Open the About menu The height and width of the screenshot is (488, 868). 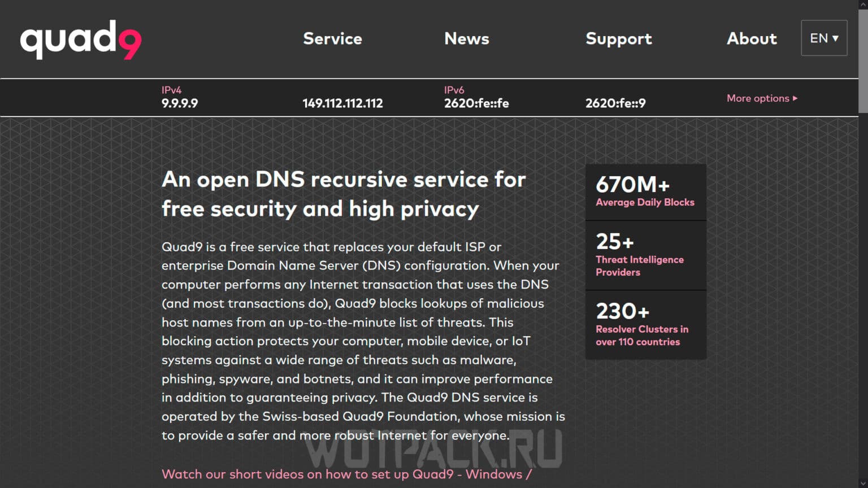click(752, 38)
